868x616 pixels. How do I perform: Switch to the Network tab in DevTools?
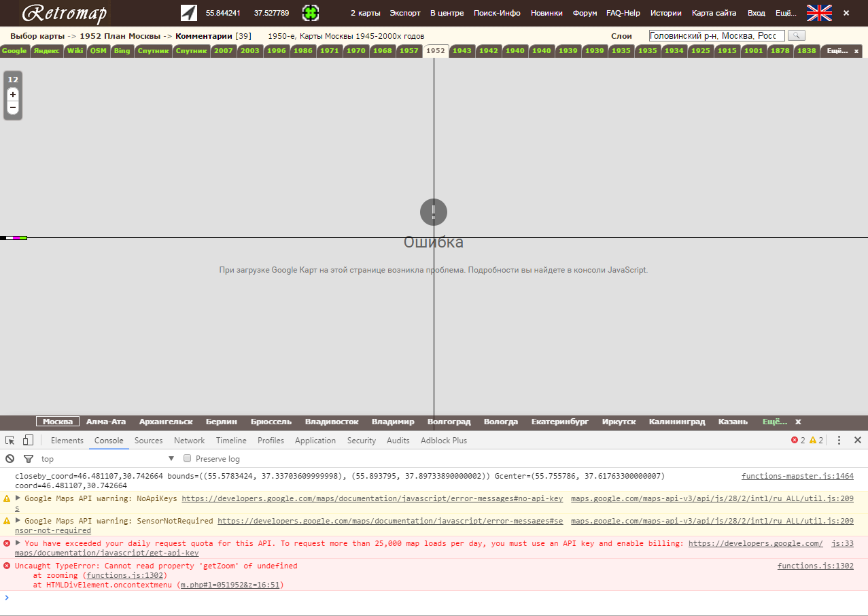coord(189,441)
